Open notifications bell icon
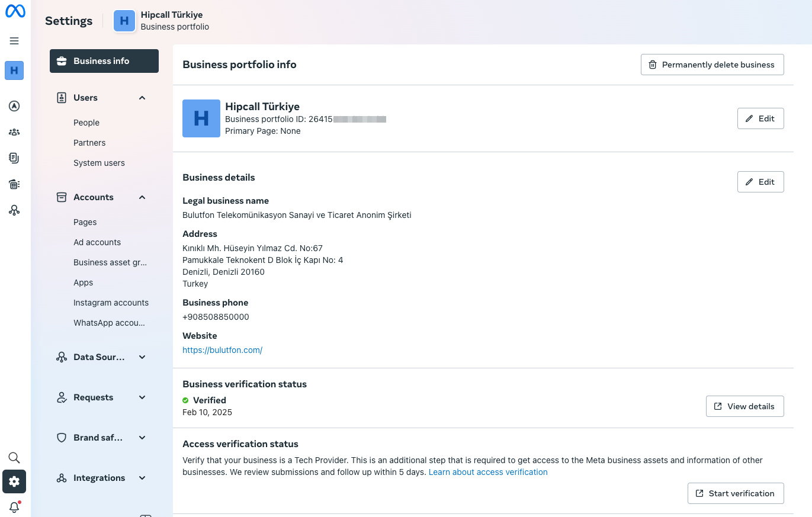The width and height of the screenshot is (812, 517). click(x=14, y=507)
